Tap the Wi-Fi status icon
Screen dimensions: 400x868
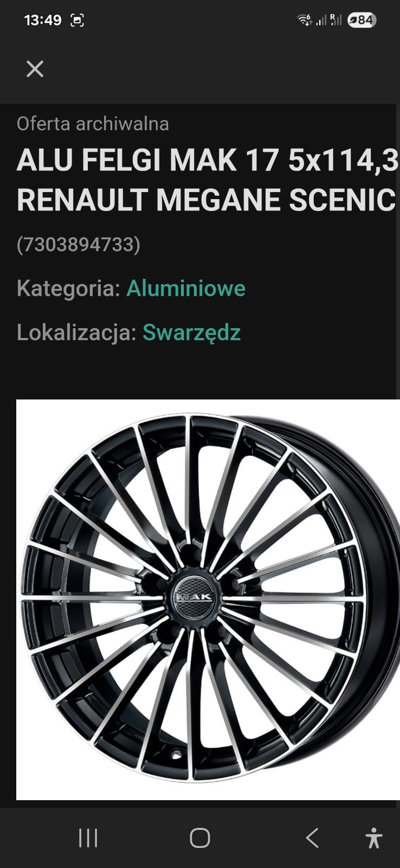point(305,20)
